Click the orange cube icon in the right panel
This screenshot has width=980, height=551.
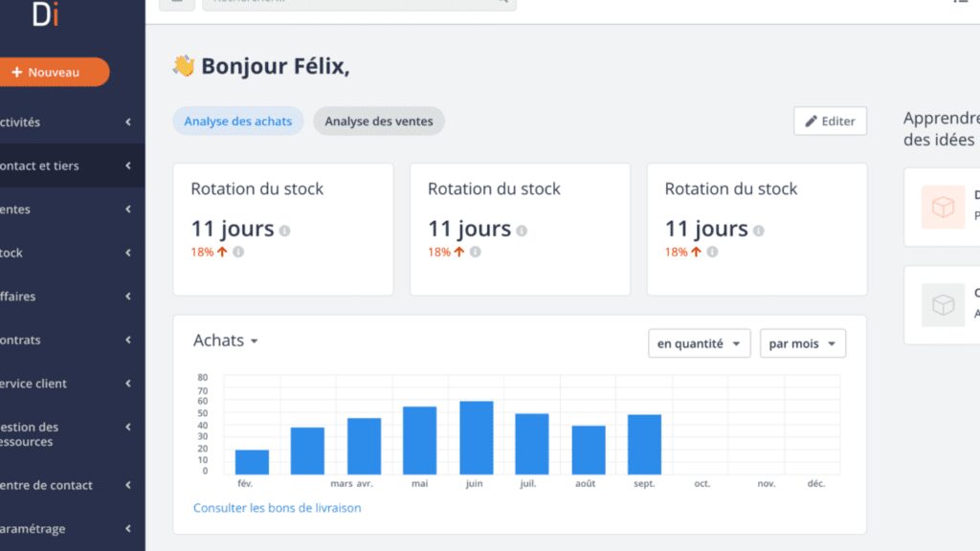tap(942, 207)
